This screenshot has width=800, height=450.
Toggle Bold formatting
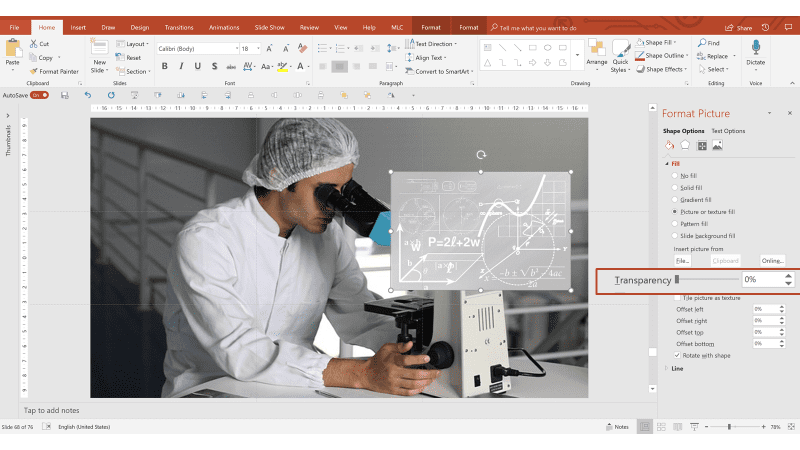click(x=164, y=66)
